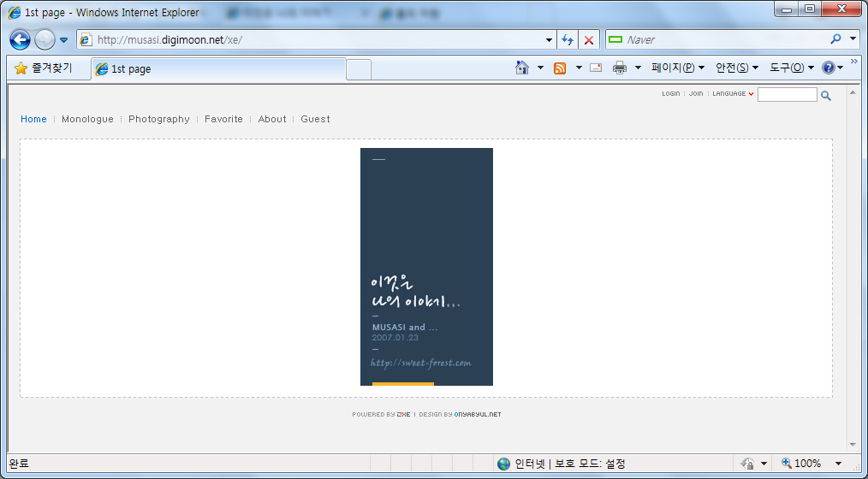This screenshot has height=479, width=868.
Task: Open the 도구(O) menu
Action: [792, 68]
